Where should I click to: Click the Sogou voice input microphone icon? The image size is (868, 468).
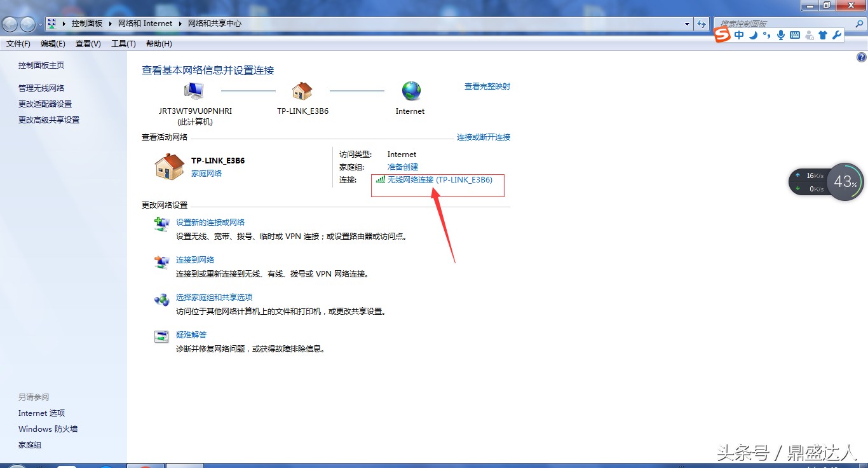[x=781, y=36]
